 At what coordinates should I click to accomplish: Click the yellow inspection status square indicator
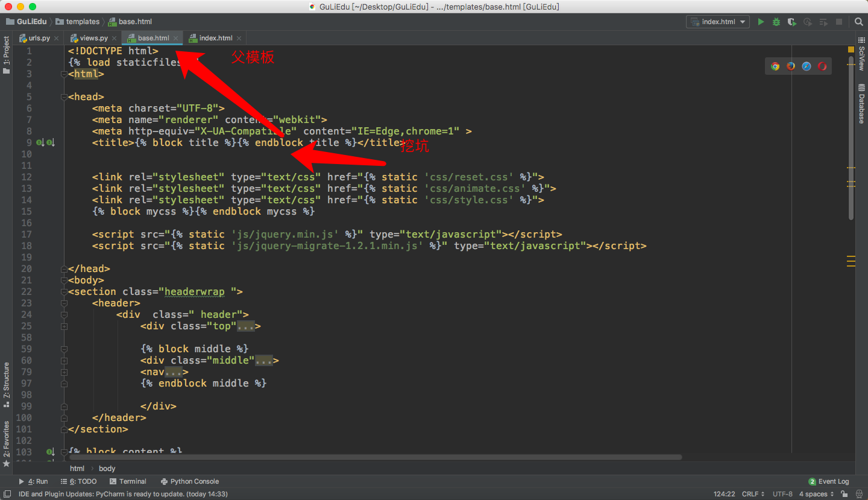(851, 49)
